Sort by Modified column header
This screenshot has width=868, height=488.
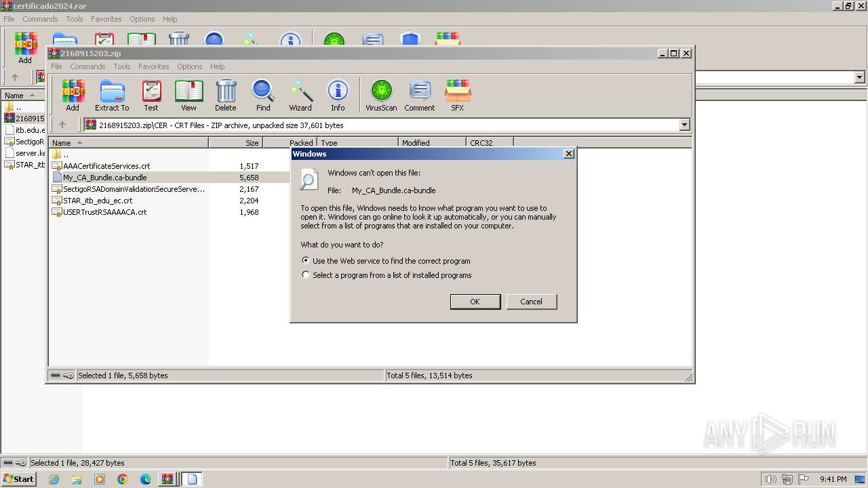(432, 143)
